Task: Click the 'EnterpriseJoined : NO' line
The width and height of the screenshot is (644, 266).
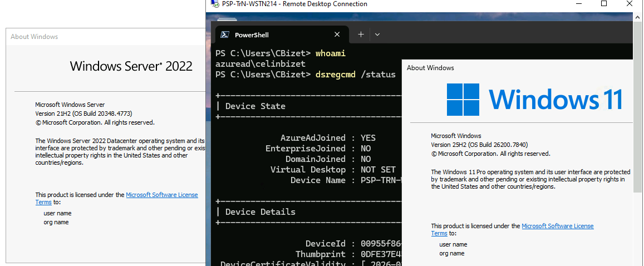Action: coord(318,149)
